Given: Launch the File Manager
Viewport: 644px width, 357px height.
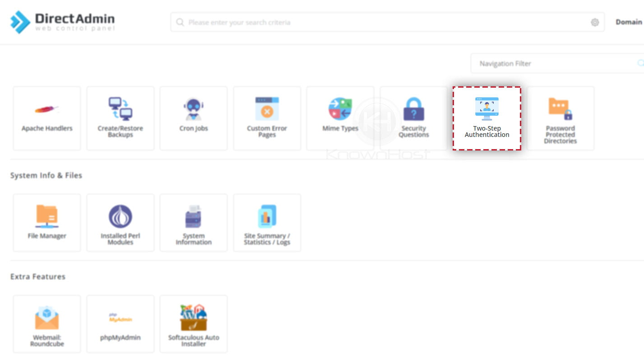Looking at the screenshot, I should [x=46, y=222].
